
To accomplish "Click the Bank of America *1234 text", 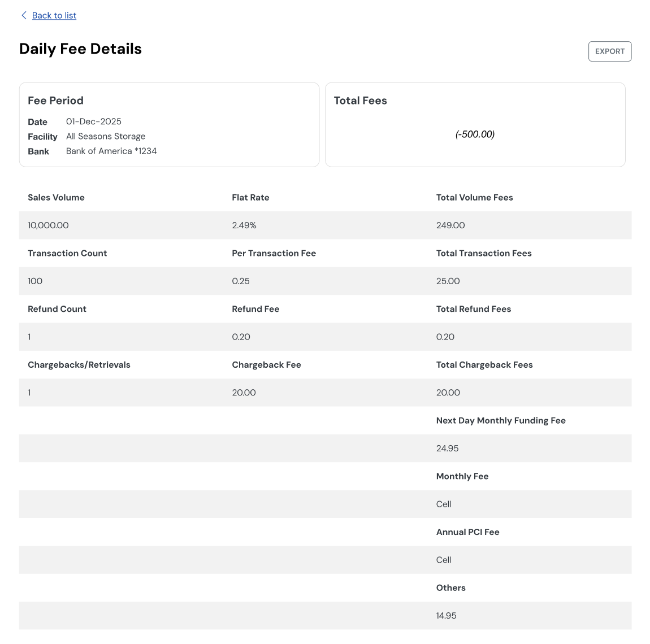I will [111, 151].
